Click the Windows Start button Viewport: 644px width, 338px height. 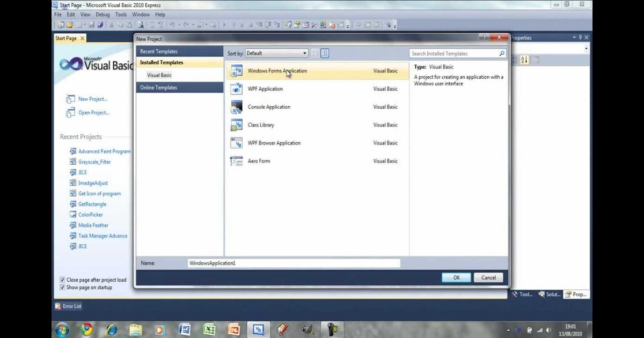click(62, 329)
